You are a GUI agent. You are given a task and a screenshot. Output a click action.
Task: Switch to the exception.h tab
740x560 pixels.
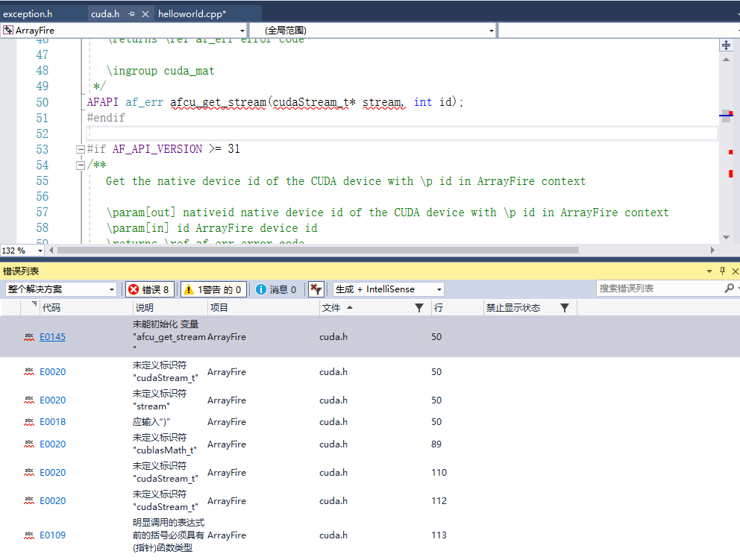click(x=30, y=13)
